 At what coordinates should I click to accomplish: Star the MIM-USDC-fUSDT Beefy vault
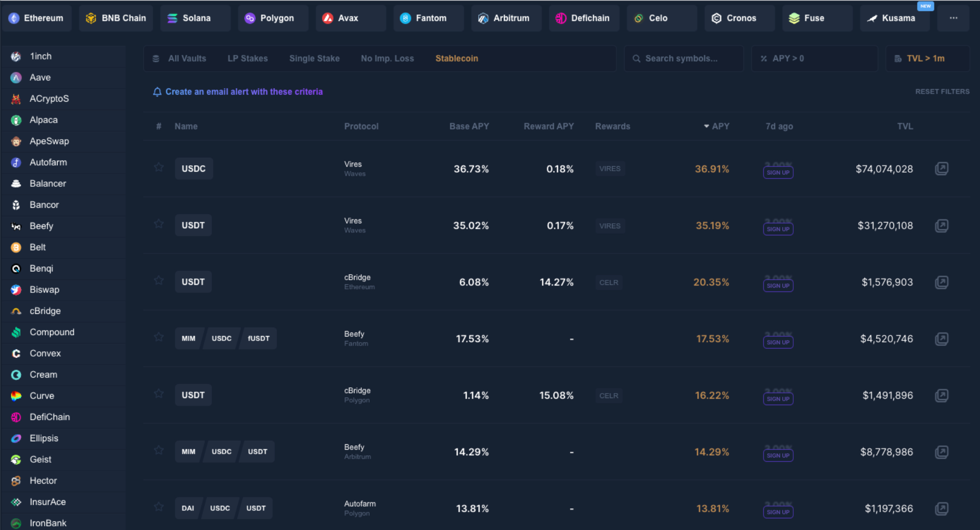click(x=159, y=337)
